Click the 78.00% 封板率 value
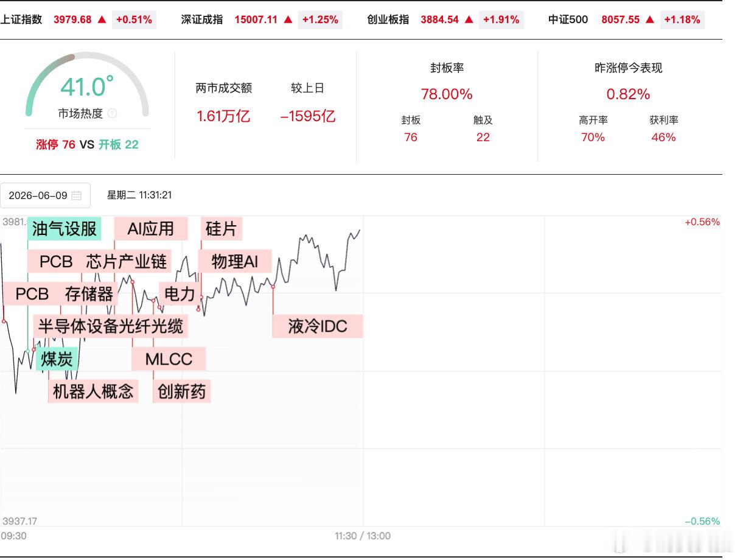 [447, 94]
